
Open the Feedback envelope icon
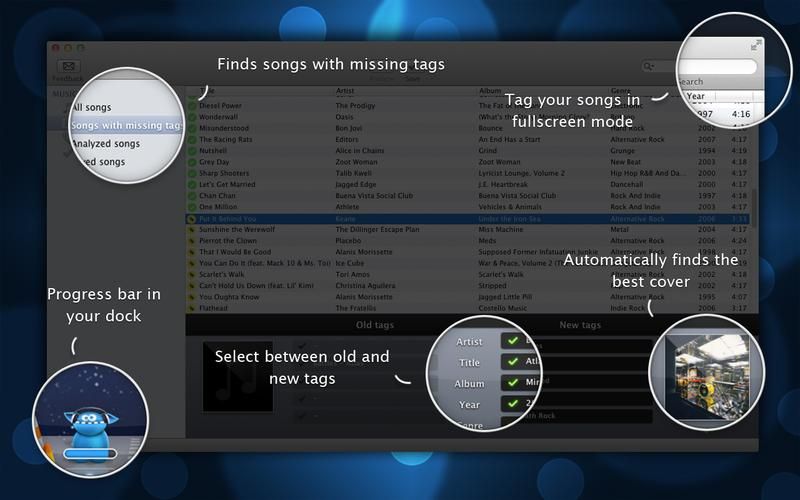[68, 66]
